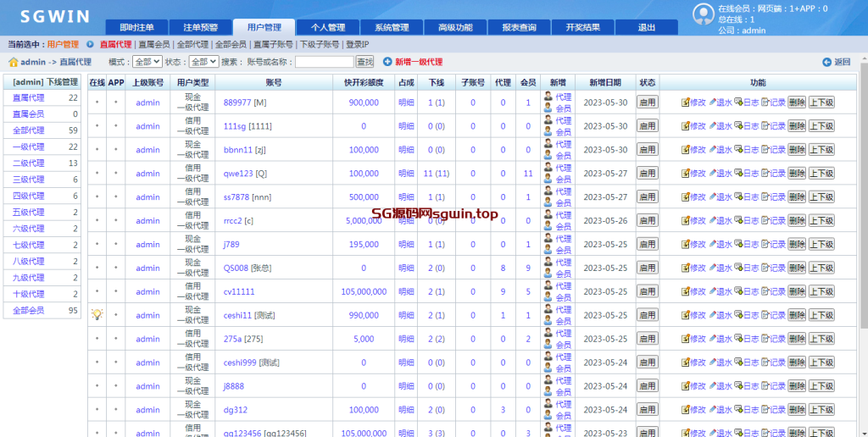Click the 退出 logout tab
Screen dimensions: 868x437
point(647,27)
